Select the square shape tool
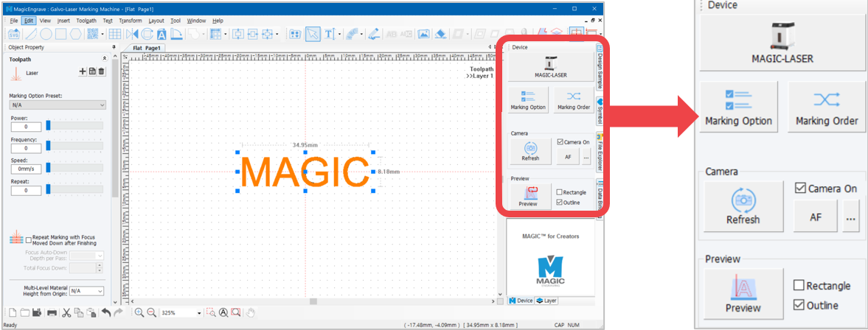Viewport: 868px width, 330px height. click(x=60, y=34)
